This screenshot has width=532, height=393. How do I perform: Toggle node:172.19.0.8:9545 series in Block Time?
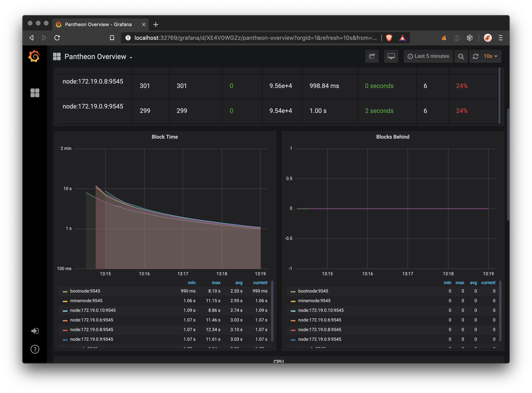92,330
